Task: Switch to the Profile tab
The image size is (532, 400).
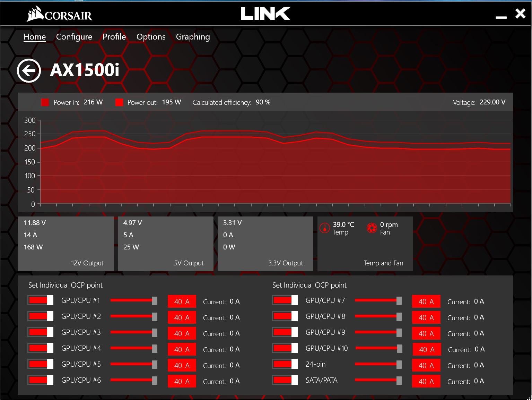Action: pyautogui.click(x=114, y=37)
